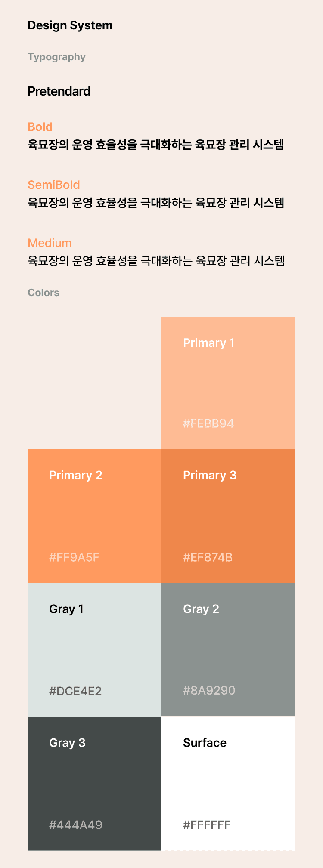This screenshot has width=323, height=868.
Task: Click the Gray 3 dark swatch
Action: coord(94,784)
